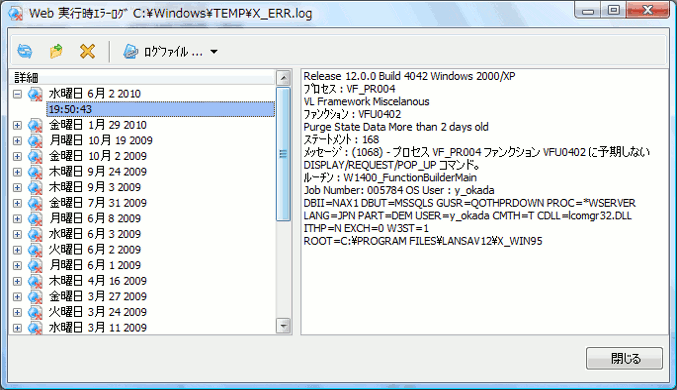Click the scroll down arrow of tree list

tap(283, 326)
